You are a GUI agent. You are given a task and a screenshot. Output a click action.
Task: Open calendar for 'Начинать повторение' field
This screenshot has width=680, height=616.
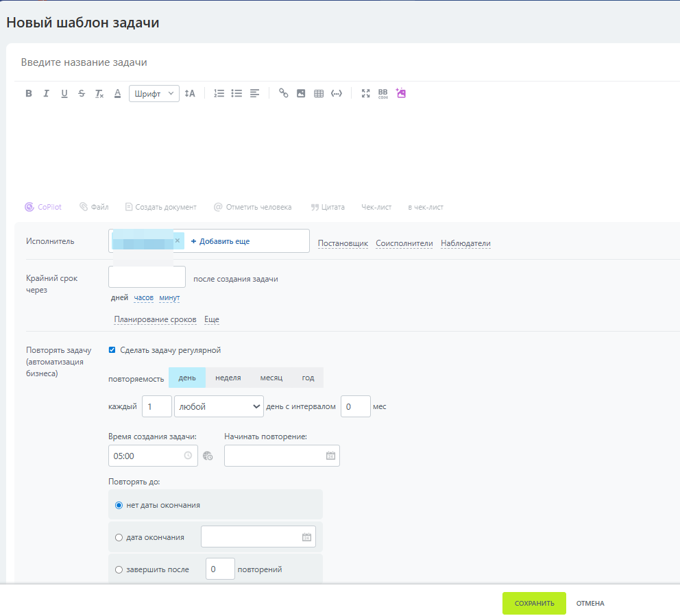[x=330, y=456]
